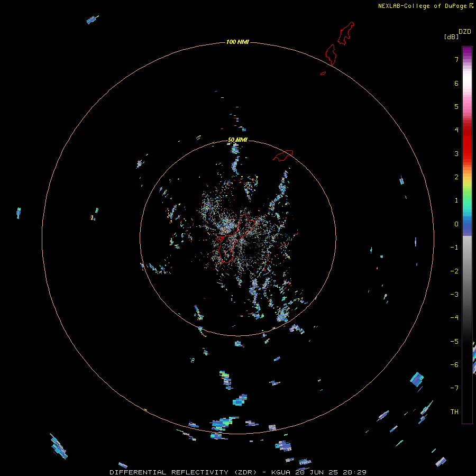Click the 50 NMI range ring label
The height and width of the screenshot is (476, 476).
[237, 140]
